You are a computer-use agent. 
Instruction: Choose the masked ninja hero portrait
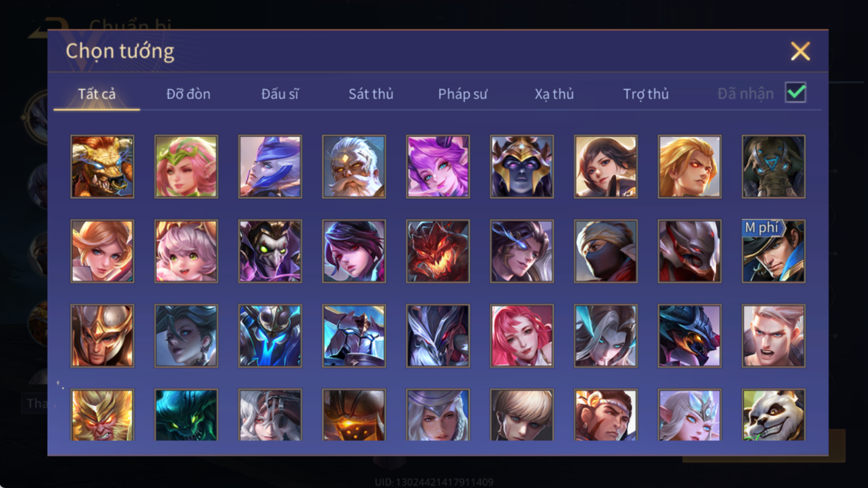[x=605, y=251]
